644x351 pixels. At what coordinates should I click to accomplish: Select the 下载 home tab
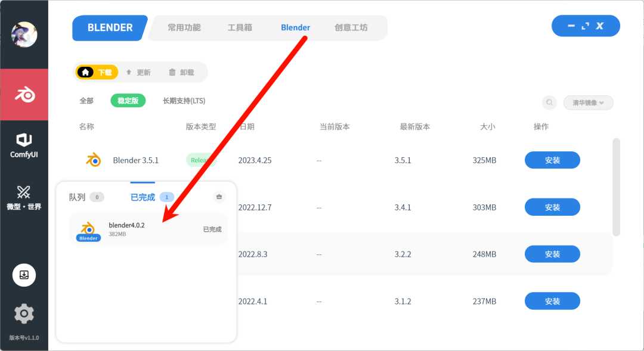97,72
